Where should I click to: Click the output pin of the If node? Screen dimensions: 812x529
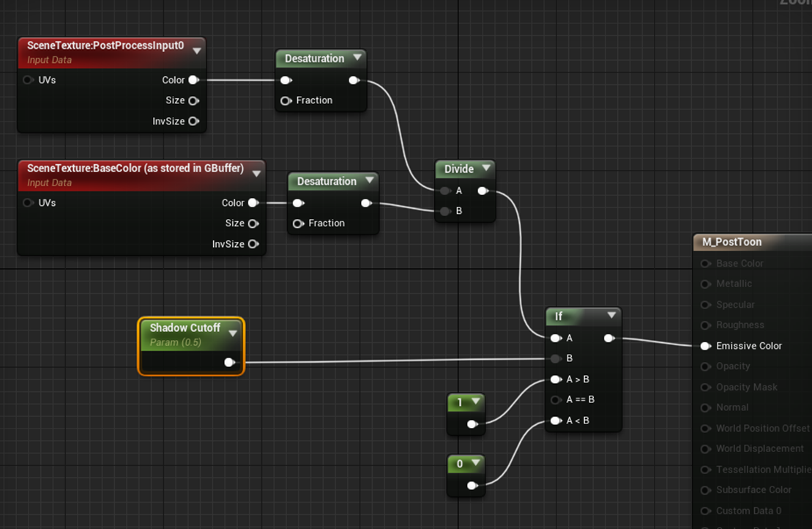[x=609, y=339]
